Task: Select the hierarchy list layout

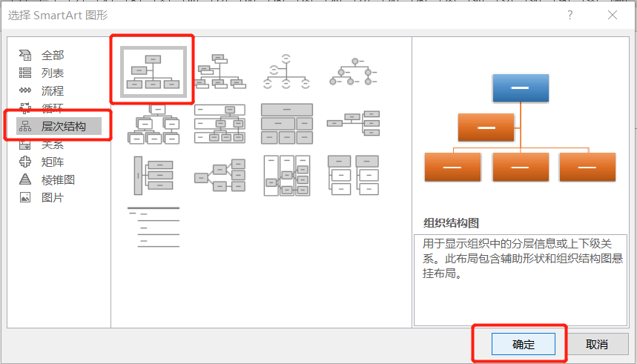Action: click(353, 175)
